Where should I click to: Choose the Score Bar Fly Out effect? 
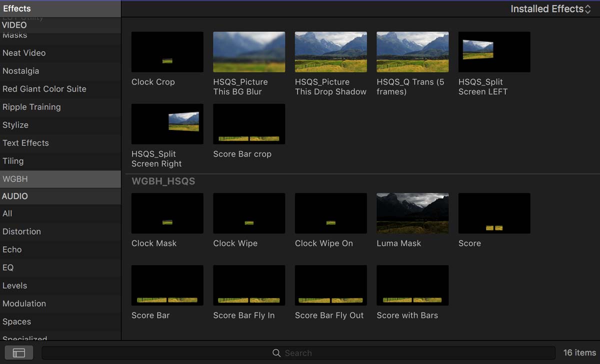[x=330, y=285]
